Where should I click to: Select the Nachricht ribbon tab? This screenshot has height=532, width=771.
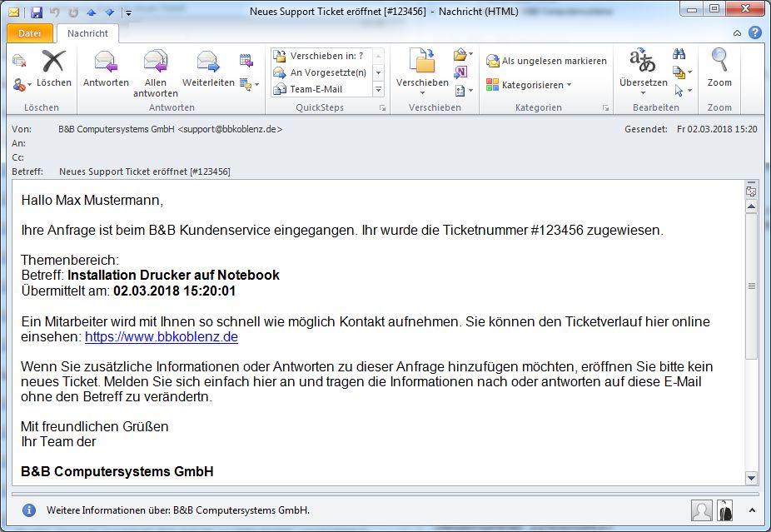pyautogui.click(x=87, y=33)
